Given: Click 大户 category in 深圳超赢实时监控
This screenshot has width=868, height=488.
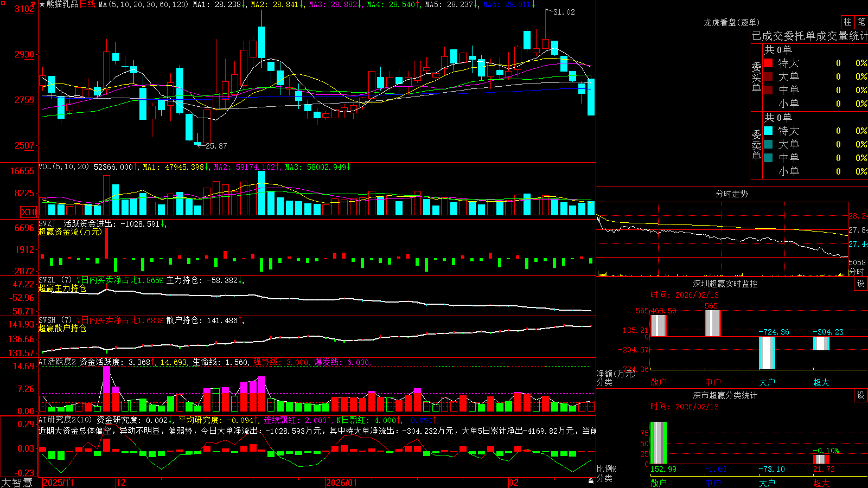Looking at the screenshot, I should pyautogui.click(x=767, y=382).
